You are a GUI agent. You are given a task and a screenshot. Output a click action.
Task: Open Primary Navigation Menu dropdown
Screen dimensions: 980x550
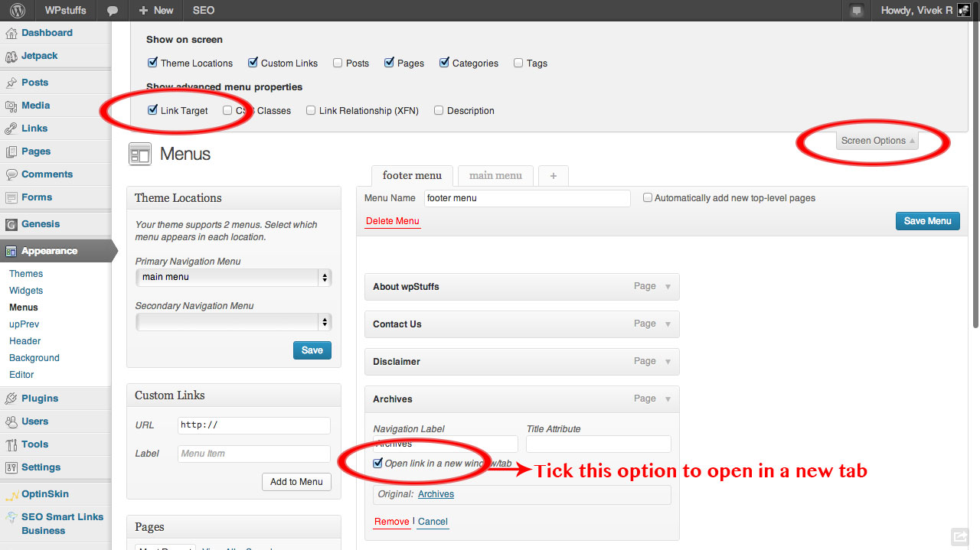pyautogui.click(x=234, y=277)
